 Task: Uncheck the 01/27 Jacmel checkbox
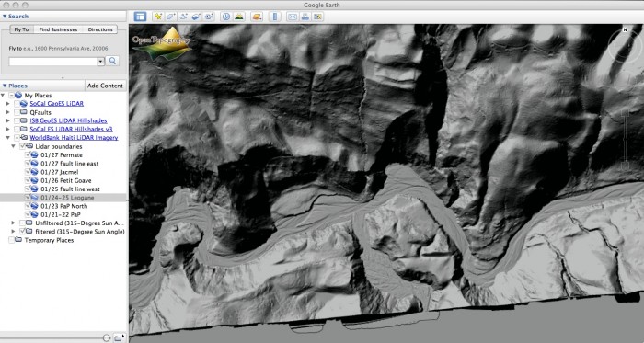point(28,172)
